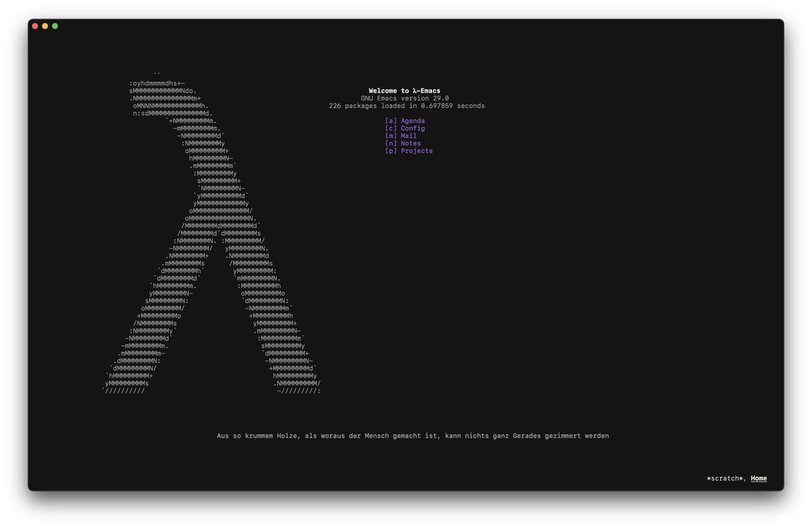Click the [m] shortcut key hint
The image size is (812, 528).
391,136
